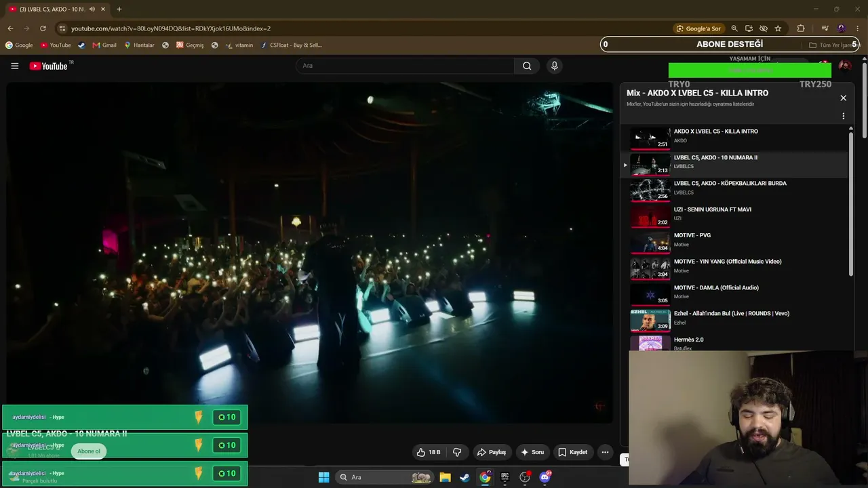Open the blocked-cookies eye icon

click(764, 28)
